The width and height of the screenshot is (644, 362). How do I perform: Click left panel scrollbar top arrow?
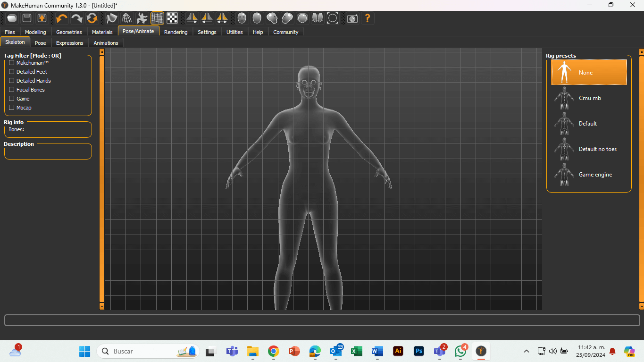(102, 52)
